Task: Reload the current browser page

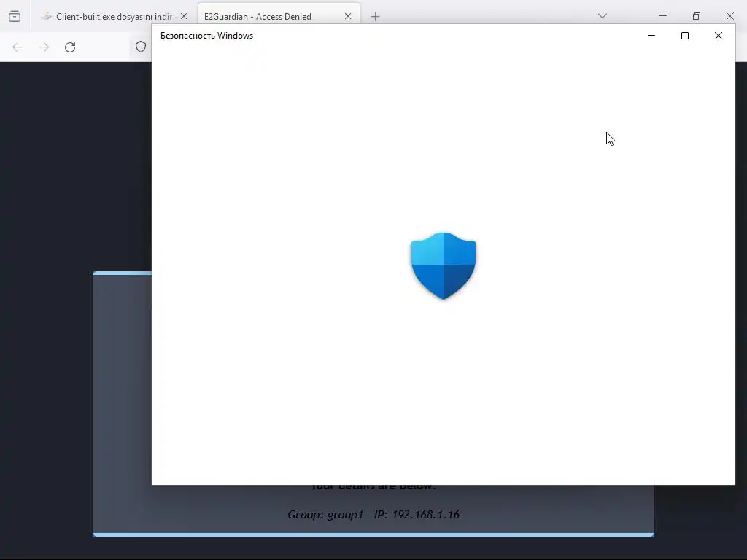Action: [x=70, y=47]
